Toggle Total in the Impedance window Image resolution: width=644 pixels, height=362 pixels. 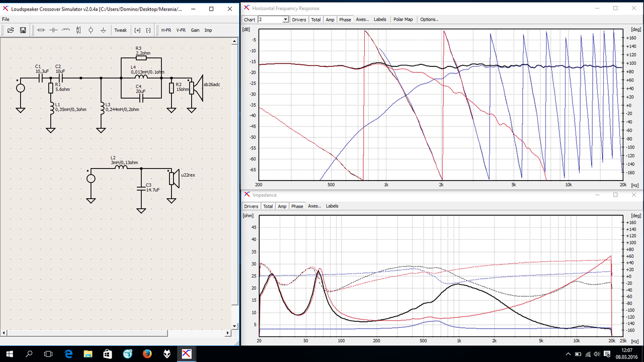(x=268, y=206)
